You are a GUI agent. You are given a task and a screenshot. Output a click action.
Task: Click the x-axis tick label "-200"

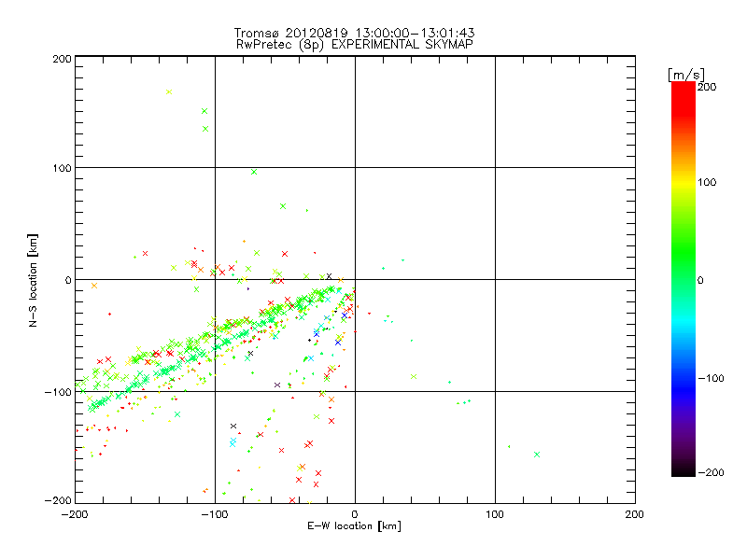pos(75,514)
